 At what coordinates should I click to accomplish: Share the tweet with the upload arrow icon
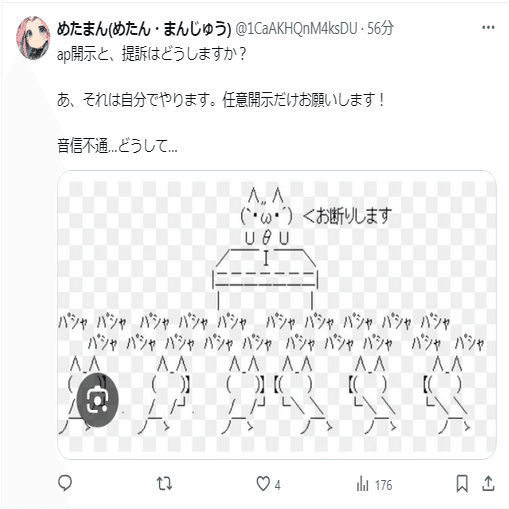point(488,484)
